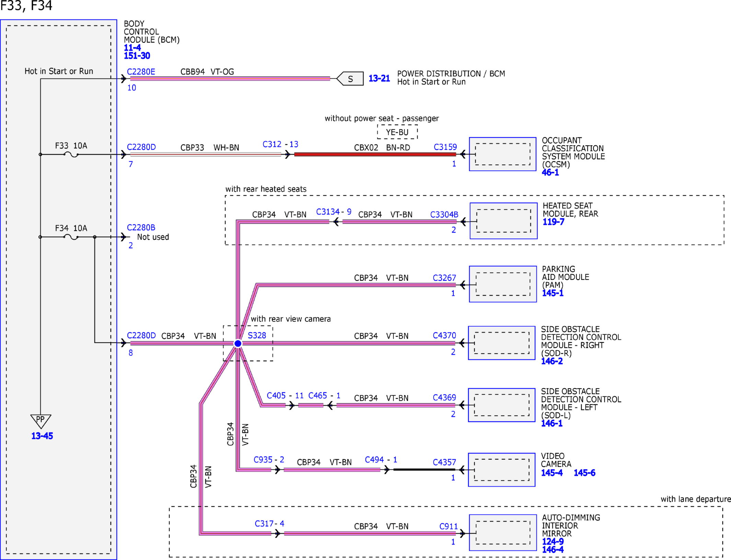731x560 pixels.
Task: Click the PP triangle ground symbol
Action: [x=40, y=421]
